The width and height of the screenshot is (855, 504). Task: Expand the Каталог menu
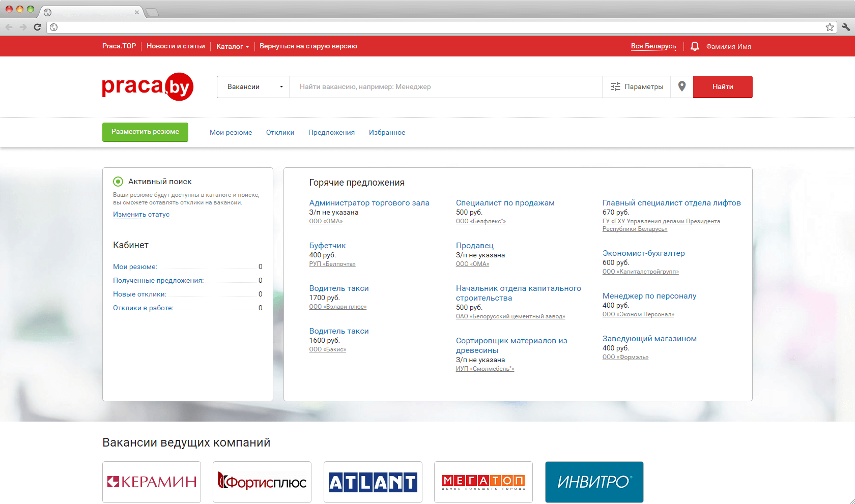pos(232,46)
